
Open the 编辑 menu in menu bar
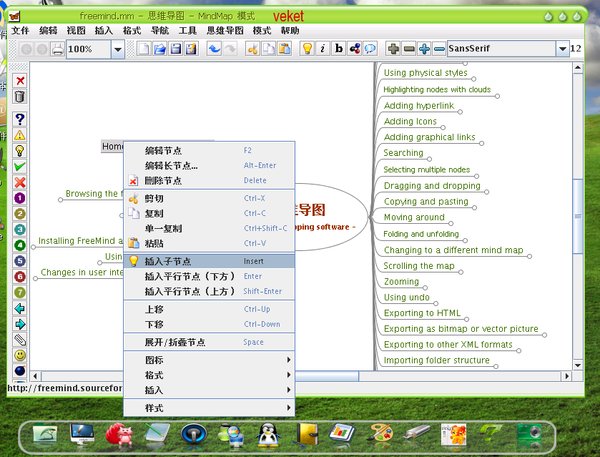pyautogui.click(x=48, y=31)
